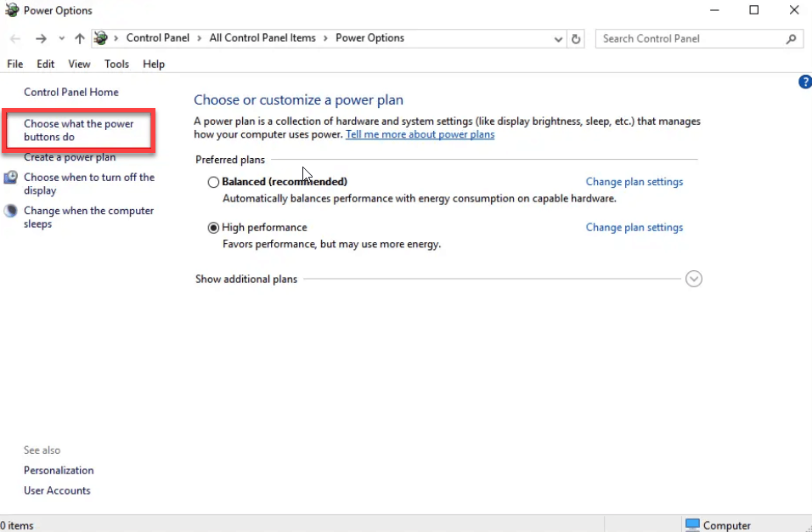Open User Accounts under See also
812x532 pixels.
(57, 490)
